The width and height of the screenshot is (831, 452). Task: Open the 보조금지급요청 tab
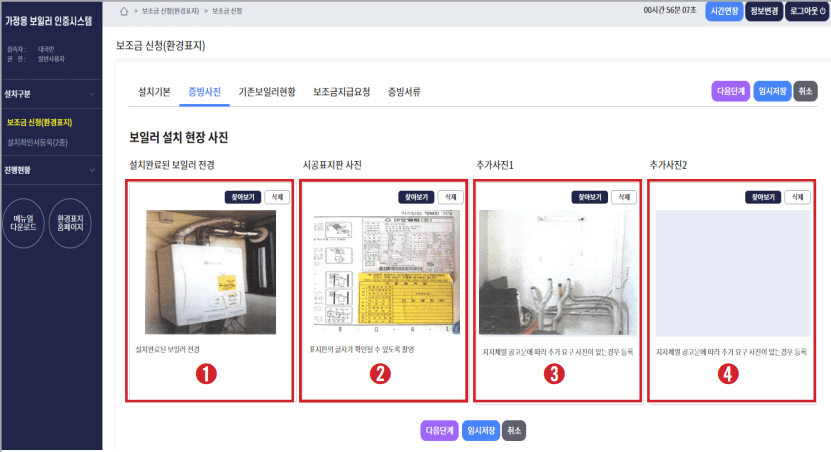341,92
